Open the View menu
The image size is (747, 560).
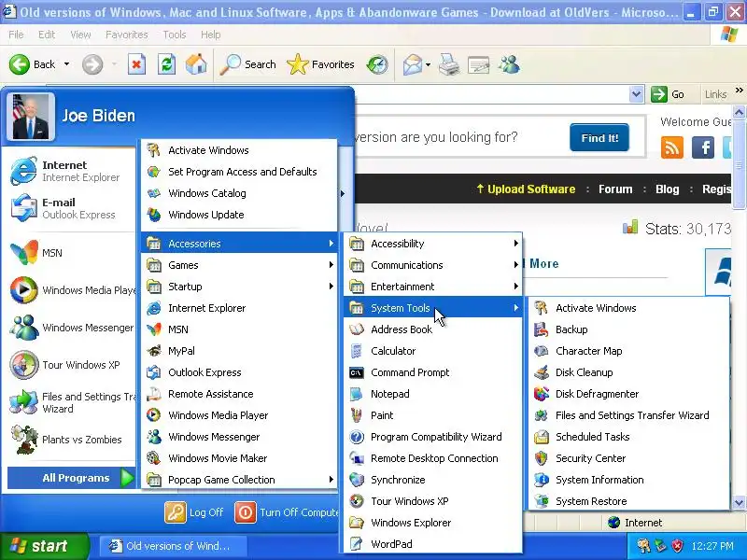tap(80, 35)
